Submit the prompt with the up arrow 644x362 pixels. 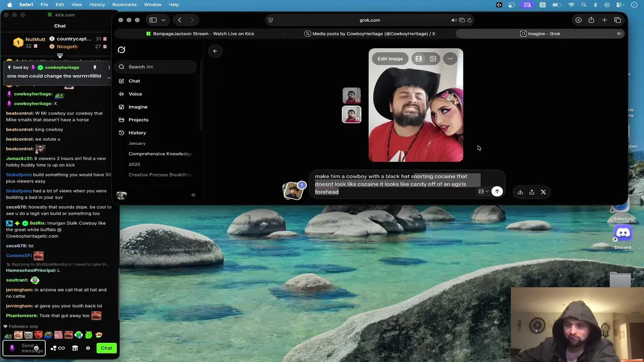[497, 192]
